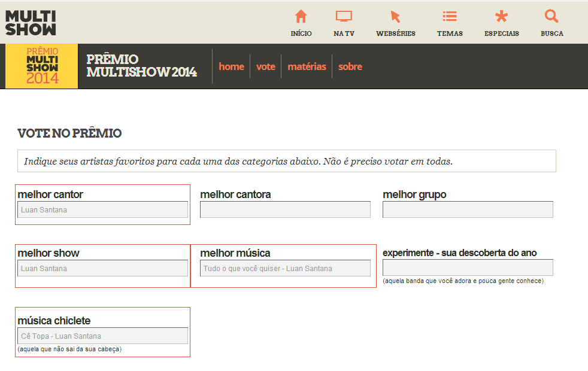588x371 pixels.
Task: Click the 'melhor música' label
Action: (x=235, y=253)
